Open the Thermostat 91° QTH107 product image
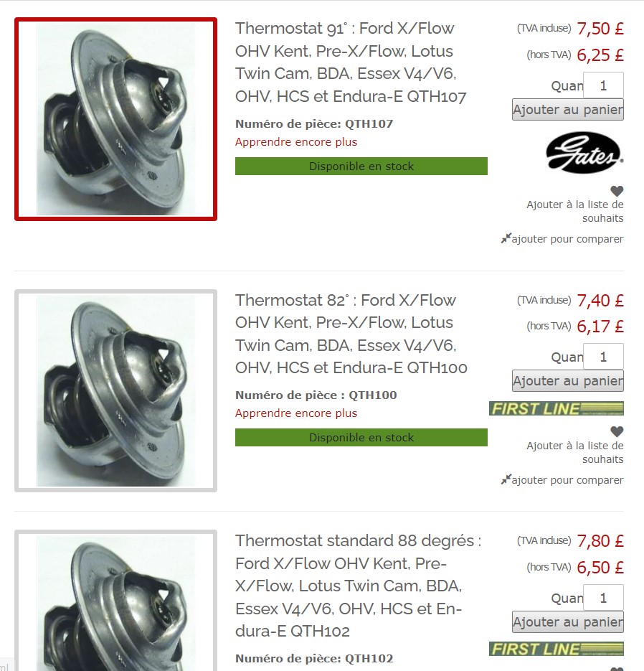 tap(116, 119)
